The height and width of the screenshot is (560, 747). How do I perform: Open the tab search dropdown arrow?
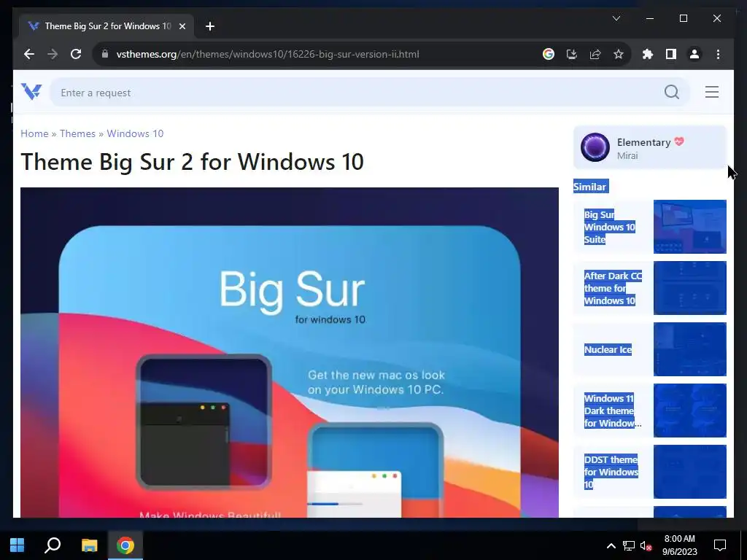(616, 18)
